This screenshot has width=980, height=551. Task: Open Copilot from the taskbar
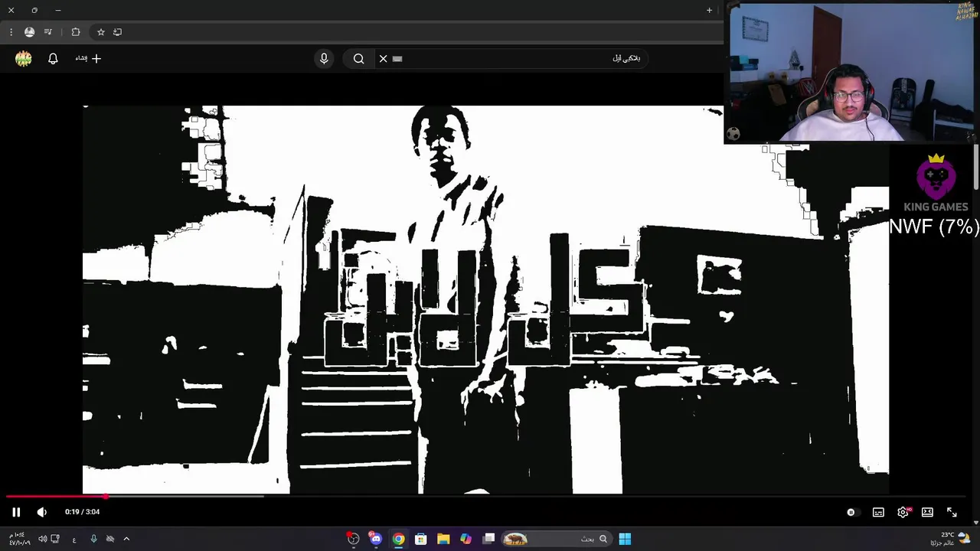(x=465, y=539)
